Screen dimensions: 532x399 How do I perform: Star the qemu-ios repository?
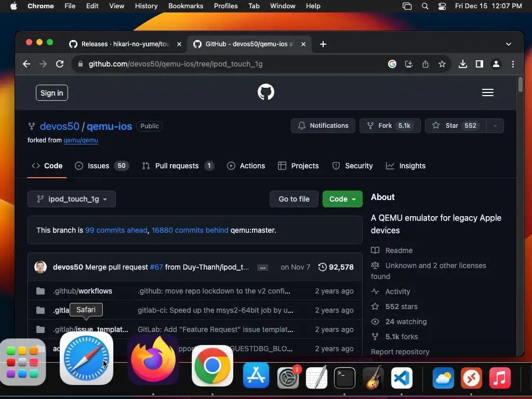(456, 126)
